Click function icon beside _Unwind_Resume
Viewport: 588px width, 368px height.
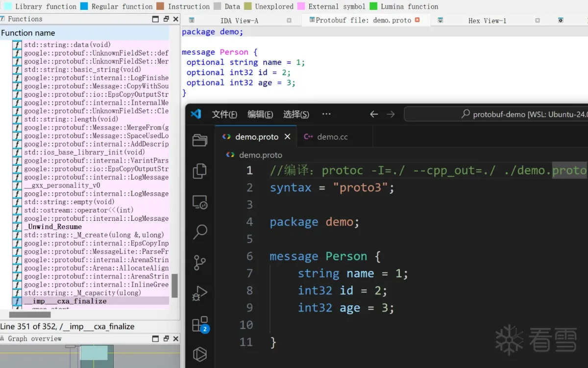(17, 227)
